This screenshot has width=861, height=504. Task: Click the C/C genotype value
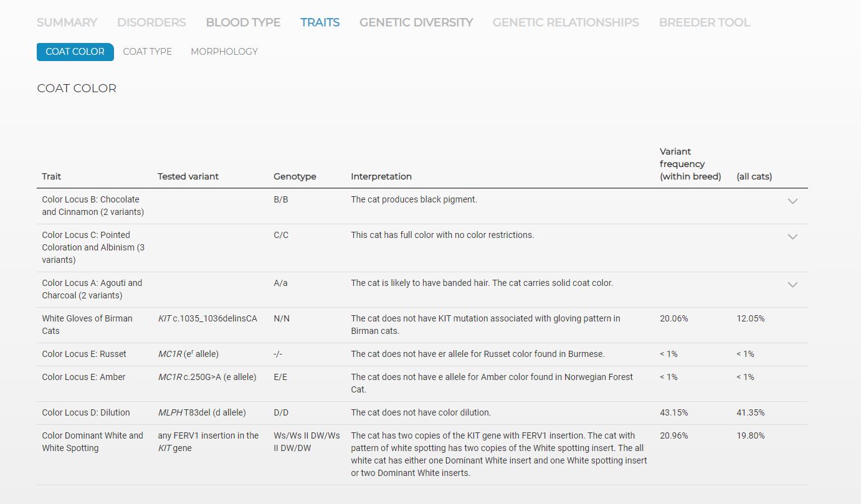281,235
